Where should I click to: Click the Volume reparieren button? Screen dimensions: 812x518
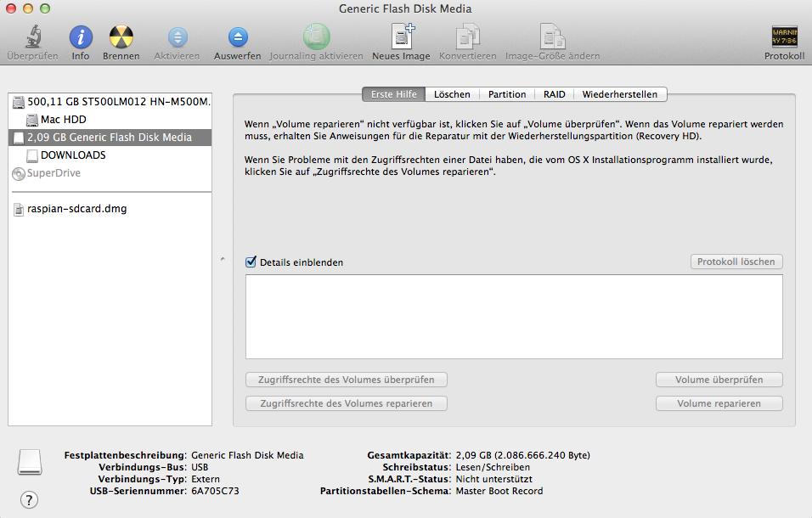(x=719, y=403)
